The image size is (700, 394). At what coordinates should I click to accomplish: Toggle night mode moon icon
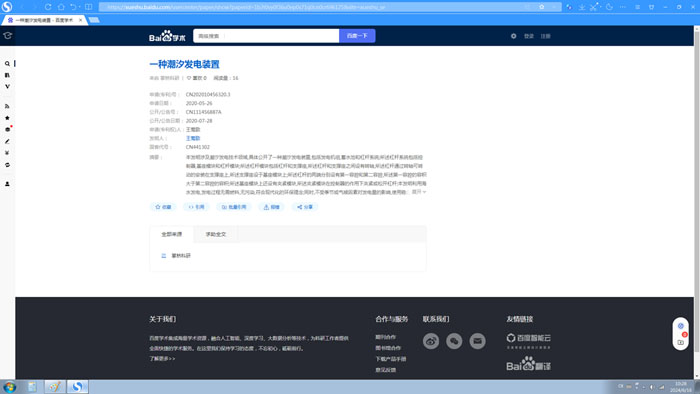pyautogui.click(x=609, y=7)
